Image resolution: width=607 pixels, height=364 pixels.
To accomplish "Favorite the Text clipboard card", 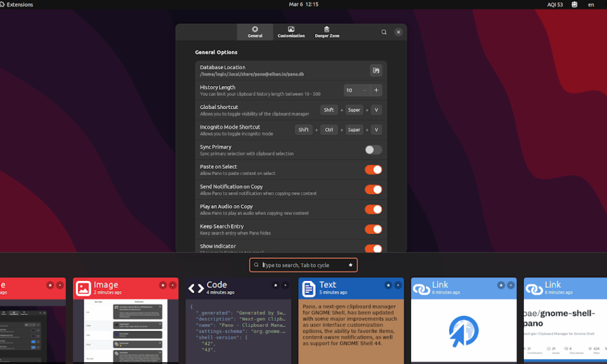I will [388, 285].
